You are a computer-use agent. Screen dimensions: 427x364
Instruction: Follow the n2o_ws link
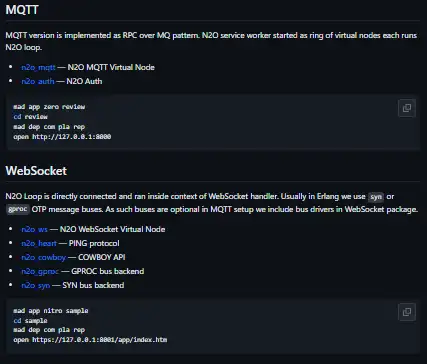point(34,229)
